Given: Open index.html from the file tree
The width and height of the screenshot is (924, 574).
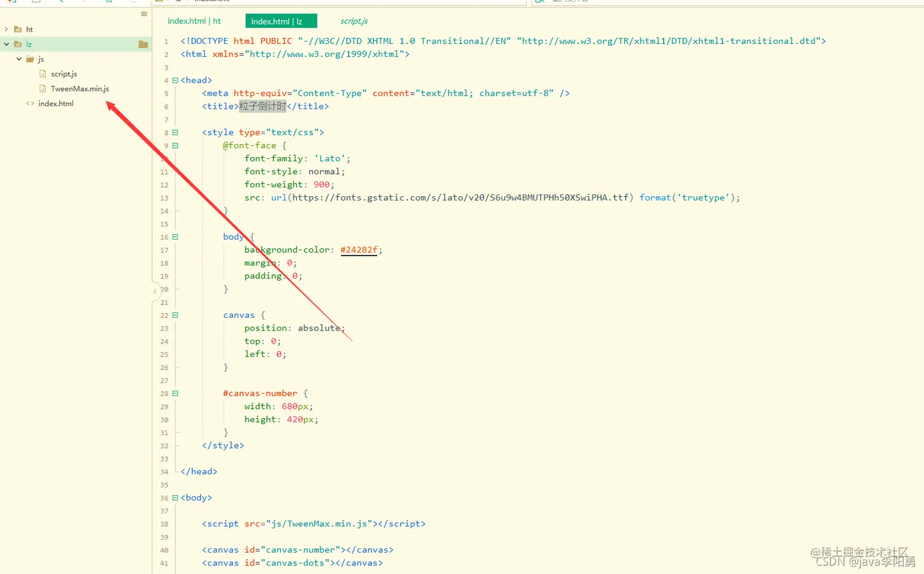Looking at the screenshot, I should 56,103.
